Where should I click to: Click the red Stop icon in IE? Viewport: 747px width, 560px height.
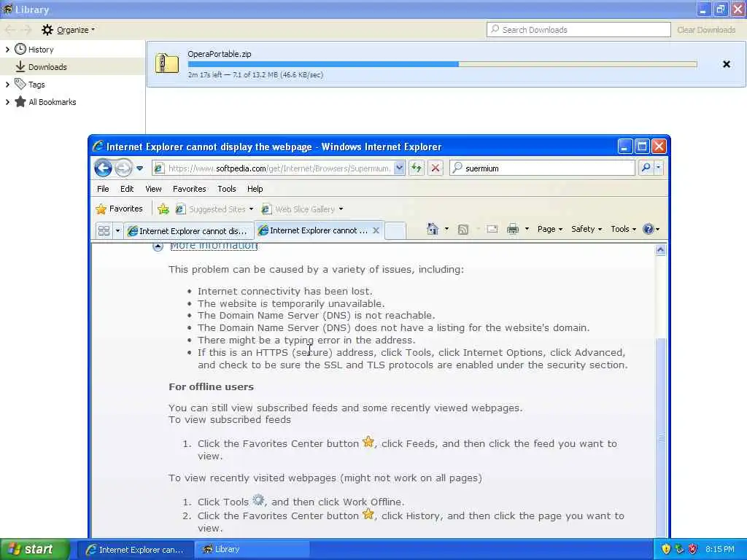click(x=435, y=168)
